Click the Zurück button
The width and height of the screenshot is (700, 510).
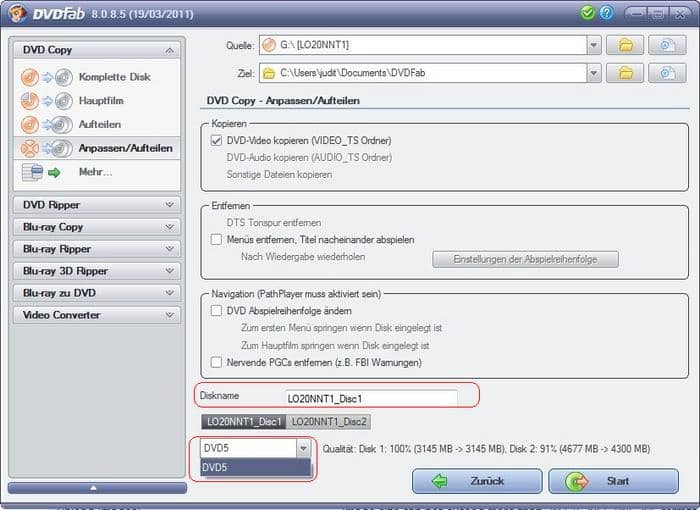[x=477, y=481]
